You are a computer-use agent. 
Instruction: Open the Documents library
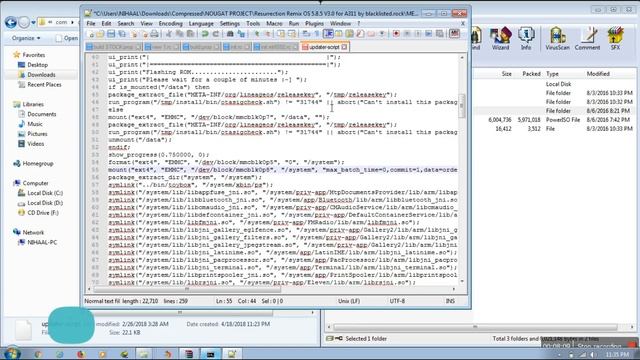click(37, 114)
